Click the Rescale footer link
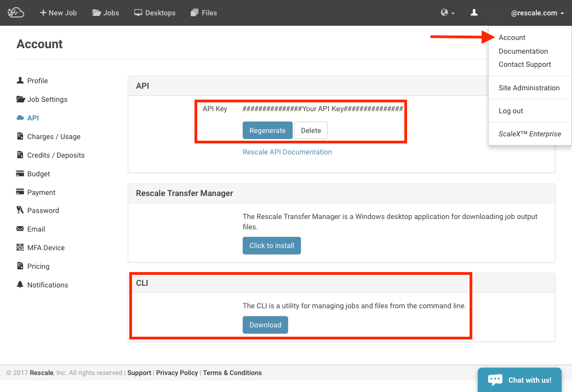This screenshot has width=572, height=392. click(x=42, y=373)
